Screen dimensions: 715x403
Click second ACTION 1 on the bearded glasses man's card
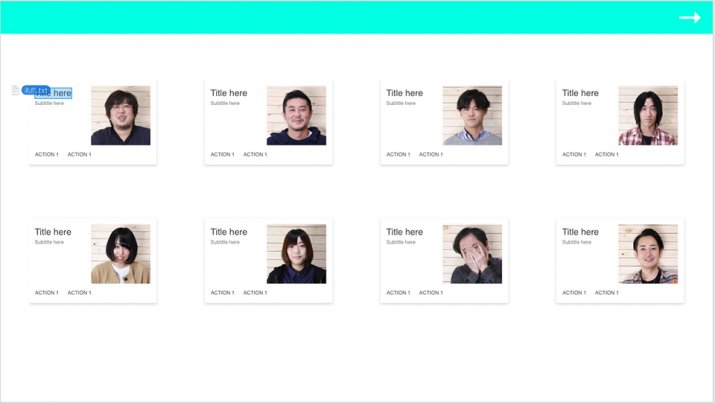[79, 155]
